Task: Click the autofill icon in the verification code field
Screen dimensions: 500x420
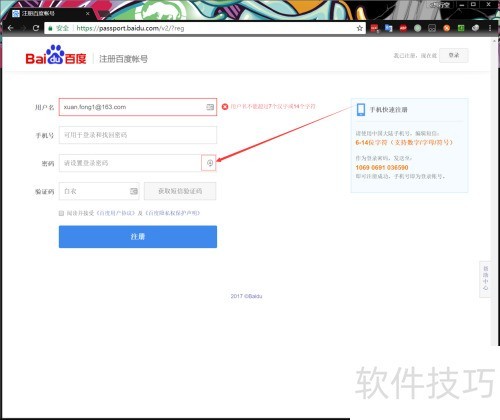Action: 134,191
